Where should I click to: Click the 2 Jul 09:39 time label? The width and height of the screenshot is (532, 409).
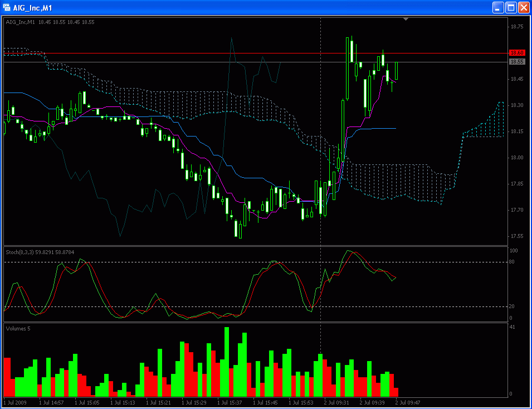372,402
